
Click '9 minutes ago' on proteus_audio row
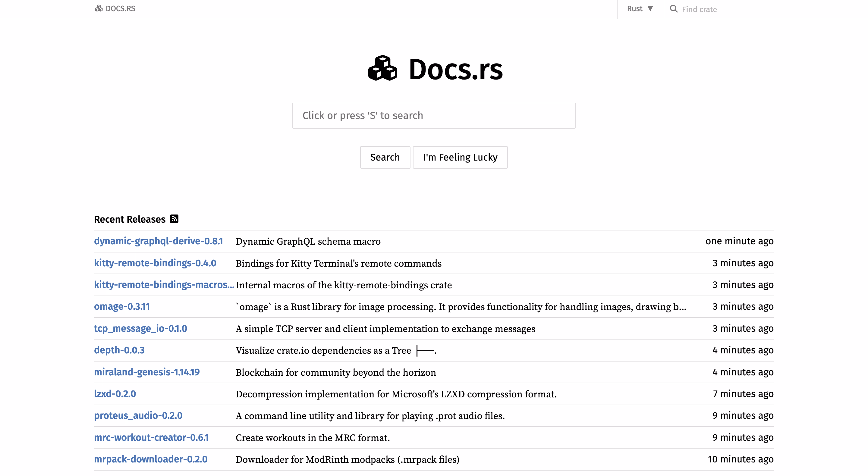743,416
